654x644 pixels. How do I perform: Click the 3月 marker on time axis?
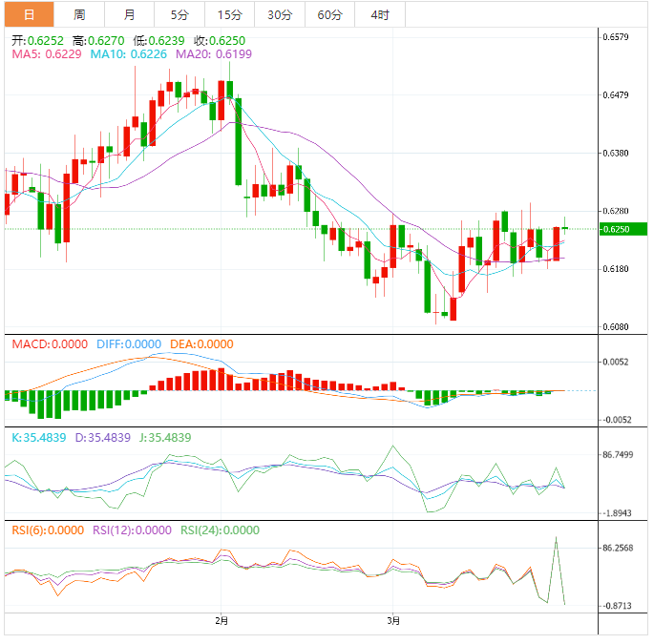pos(393,620)
